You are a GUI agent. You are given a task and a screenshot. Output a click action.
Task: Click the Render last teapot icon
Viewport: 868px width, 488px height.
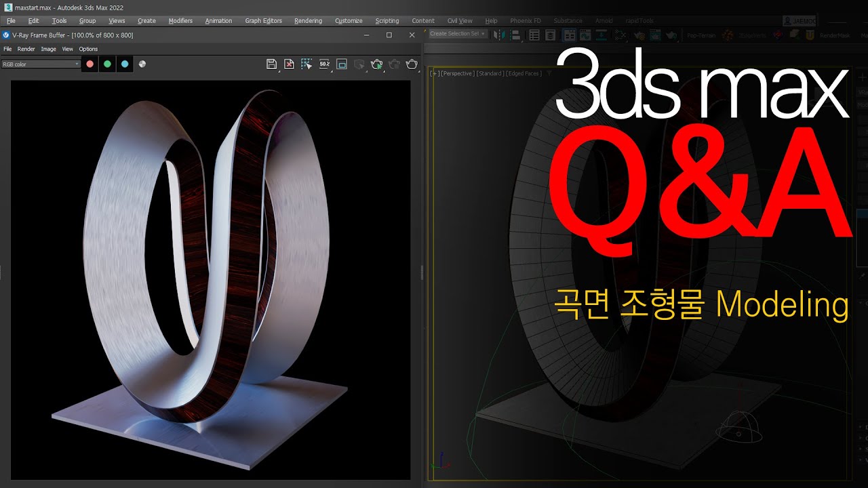tap(412, 64)
